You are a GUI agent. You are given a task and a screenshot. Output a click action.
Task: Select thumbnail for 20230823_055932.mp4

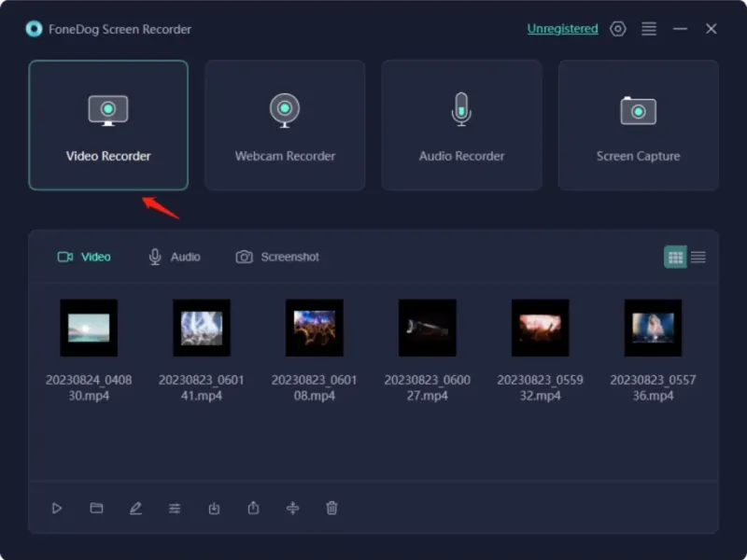click(x=541, y=328)
